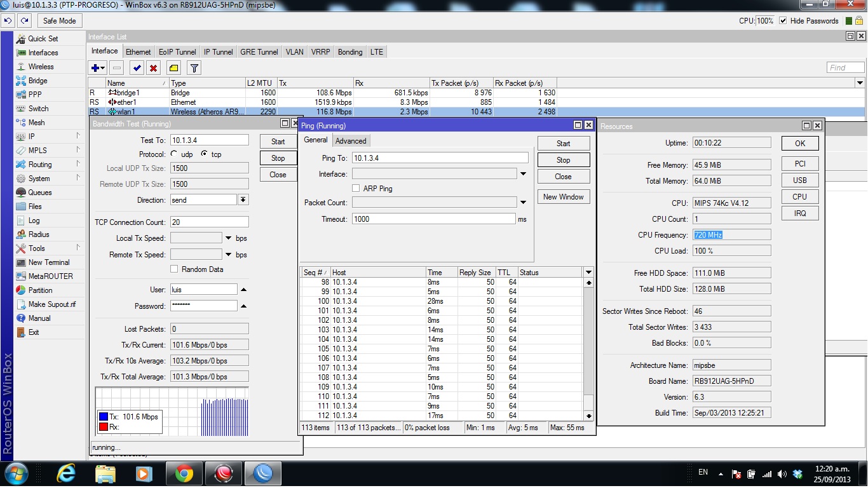Open the PPP sidebar icon

[21, 95]
